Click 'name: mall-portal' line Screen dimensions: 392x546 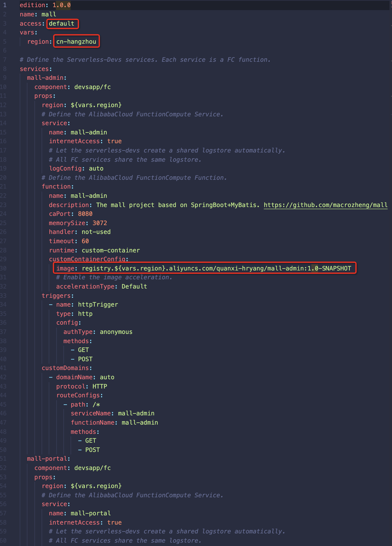pos(80,513)
